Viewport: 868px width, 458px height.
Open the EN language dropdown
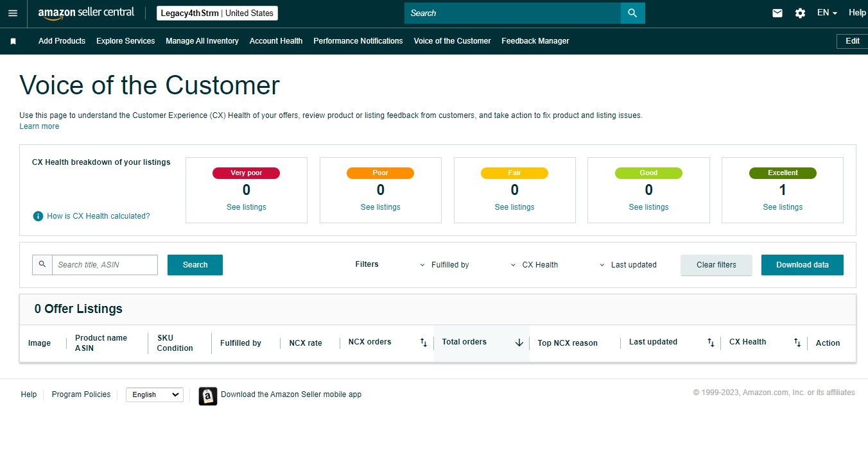(x=827, y=13)
